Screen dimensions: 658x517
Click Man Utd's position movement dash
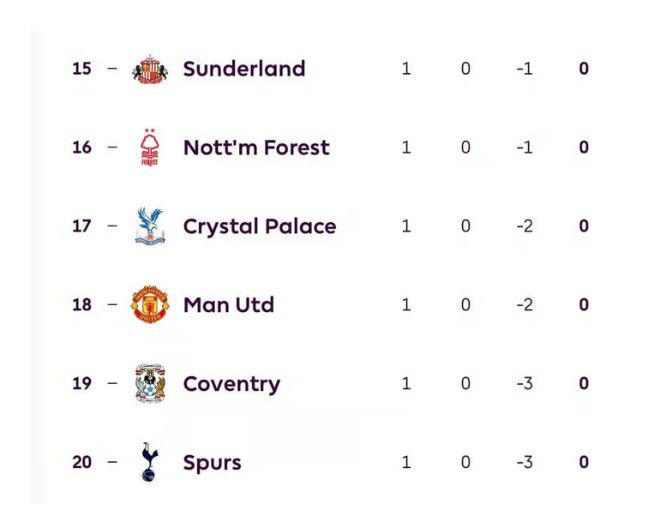tap(112, 304)
